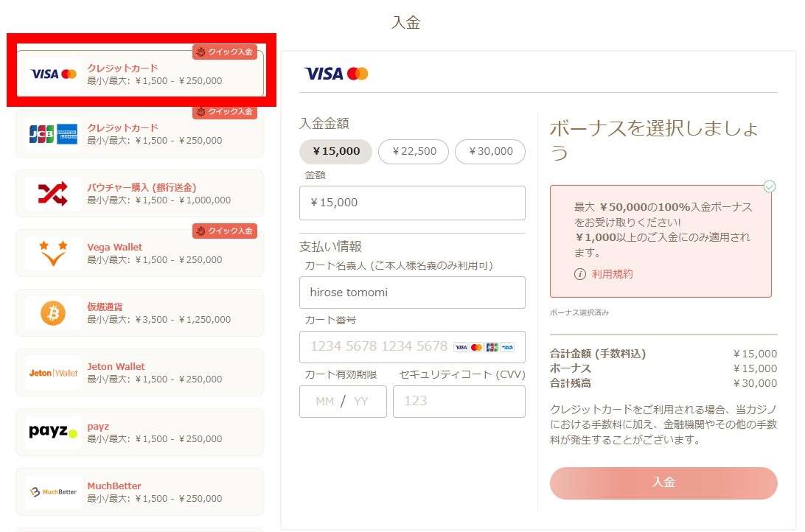Click the VISA logo in the payment list
The height and width of the screenshot is (532, 805).
(44, 74)
